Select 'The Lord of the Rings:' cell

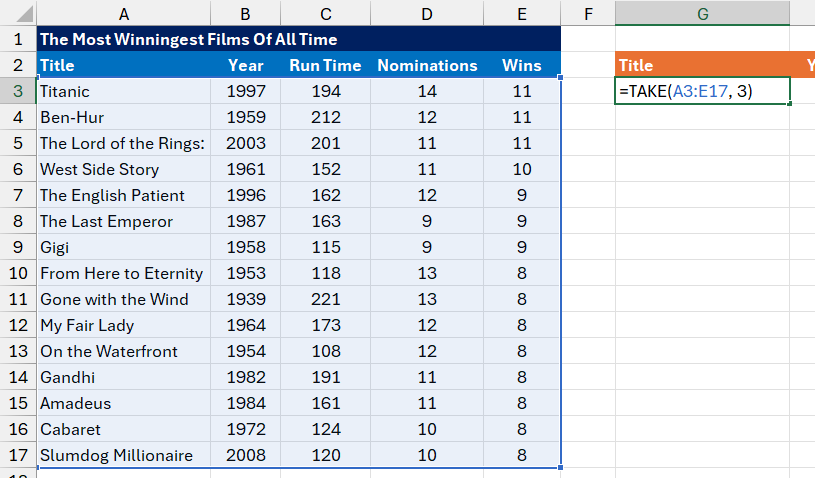pos(124,143)
